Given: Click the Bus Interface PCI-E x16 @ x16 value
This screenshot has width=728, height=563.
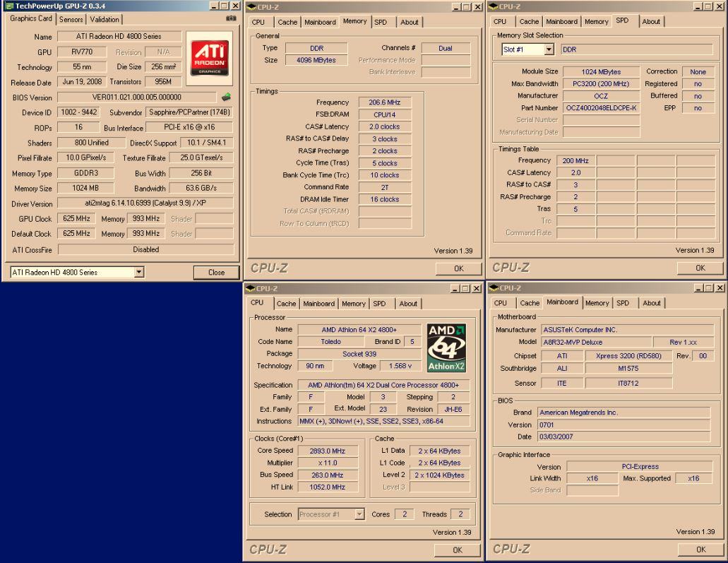Looking at the screenshot, I should tap(189, 127).
